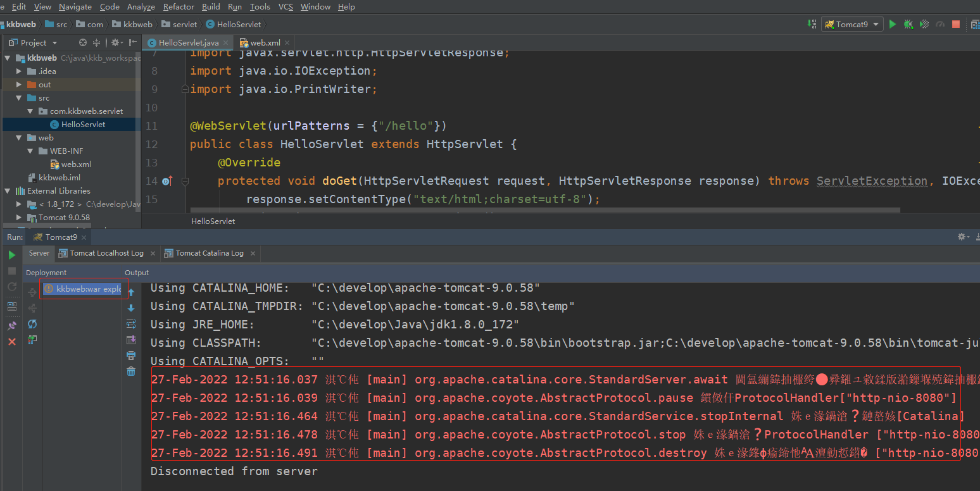Viewport: 980px width, 491px height.
Task: Collapse the src folder
Action: tap(20, 98)
